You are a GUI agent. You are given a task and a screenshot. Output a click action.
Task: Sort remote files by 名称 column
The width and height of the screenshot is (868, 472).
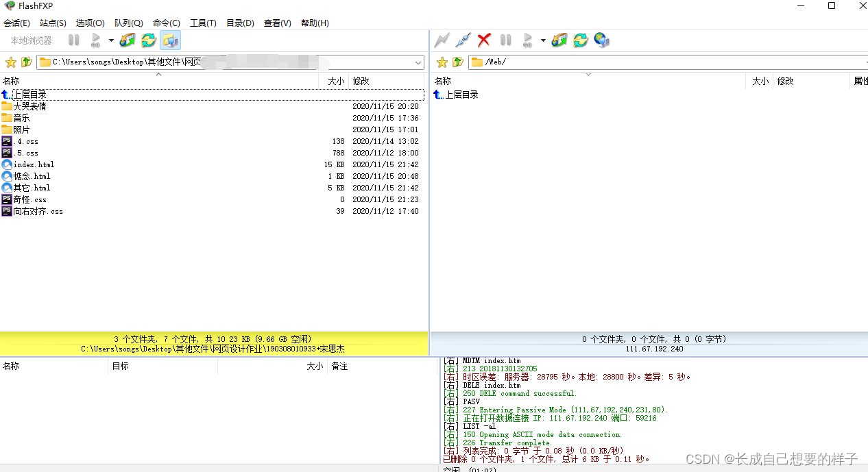588,81
